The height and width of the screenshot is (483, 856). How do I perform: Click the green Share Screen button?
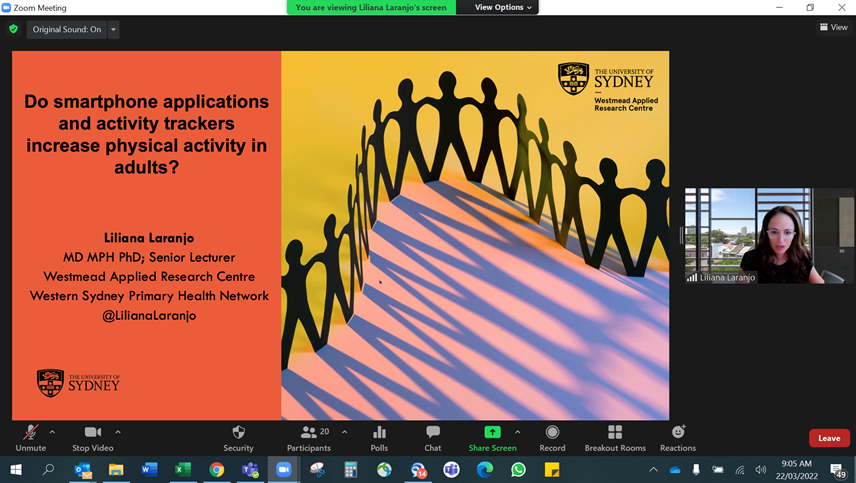click(x=492, y=438)
